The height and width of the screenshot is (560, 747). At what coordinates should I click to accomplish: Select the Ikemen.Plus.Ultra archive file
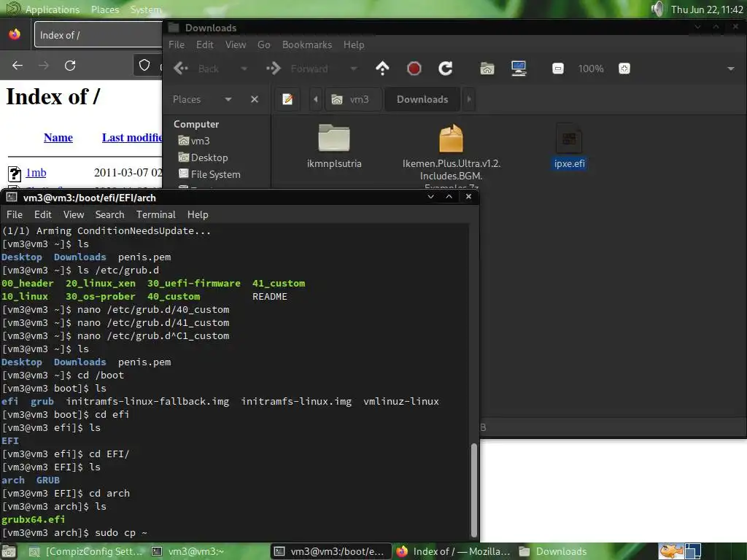coord(451,155)
